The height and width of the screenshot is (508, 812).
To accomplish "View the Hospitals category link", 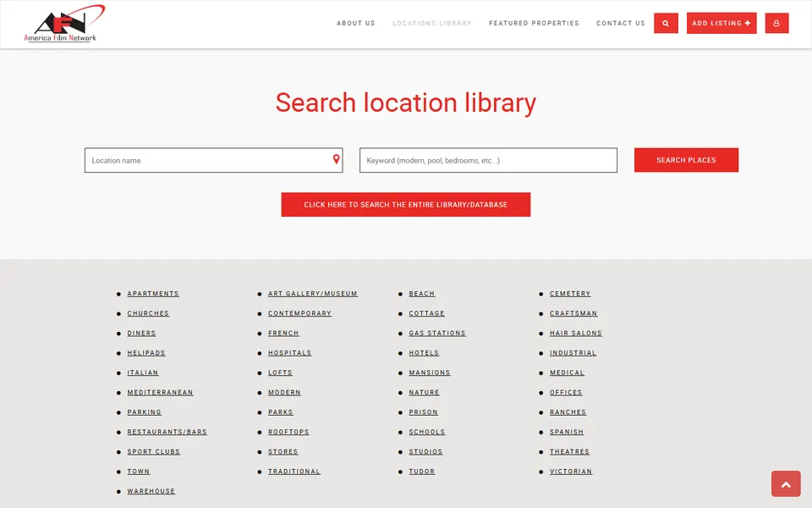I will (290, 353).
